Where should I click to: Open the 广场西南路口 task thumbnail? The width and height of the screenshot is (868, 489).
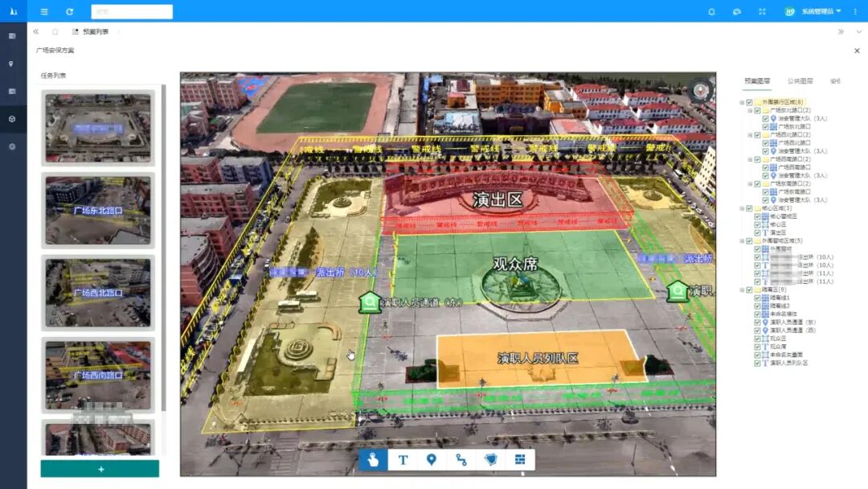pyautogui.click(x=98, y=375)
